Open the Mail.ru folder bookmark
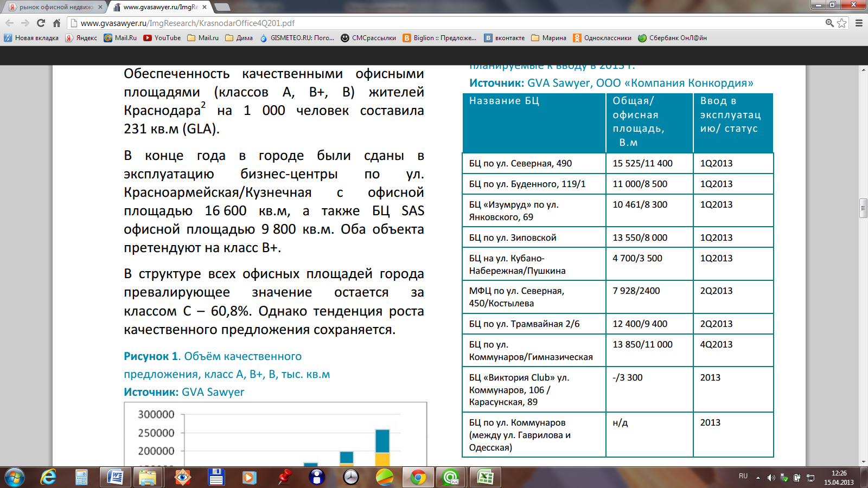The width and height of the screenshot is (868, 488). 203,38
